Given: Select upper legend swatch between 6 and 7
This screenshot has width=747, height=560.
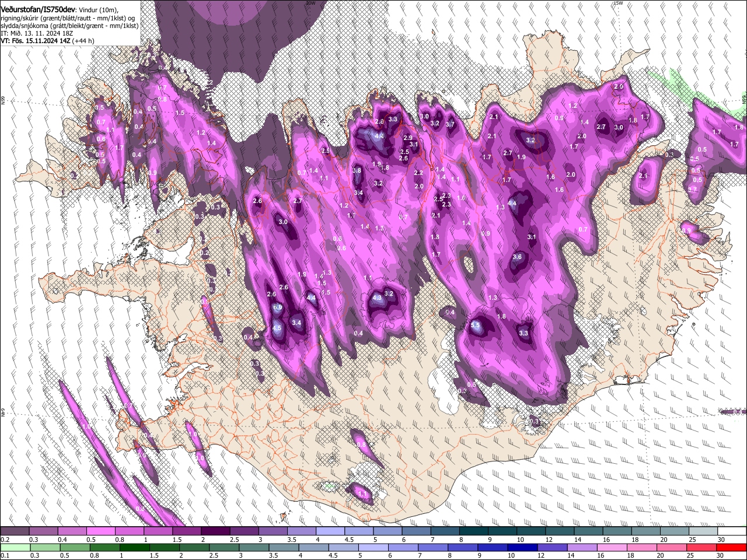Looking at the screenshot, I should click(x=415, y=531).
